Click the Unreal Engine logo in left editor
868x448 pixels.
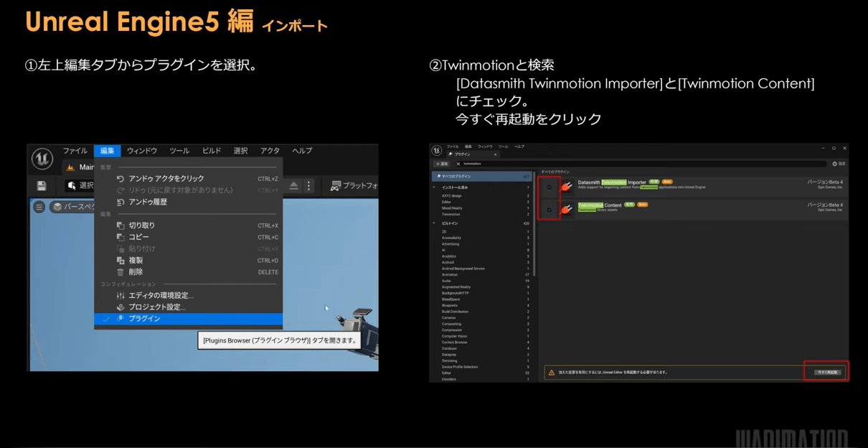coord(42,159)
